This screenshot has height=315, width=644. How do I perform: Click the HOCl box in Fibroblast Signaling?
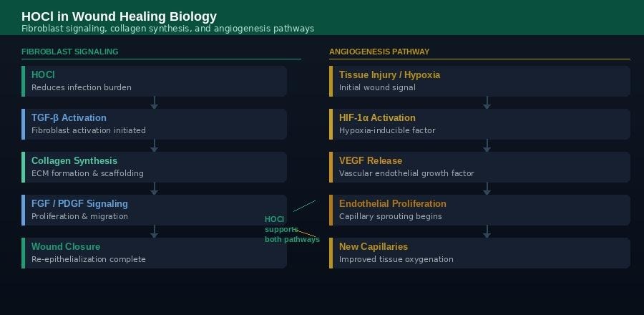(x=154, y=81)
